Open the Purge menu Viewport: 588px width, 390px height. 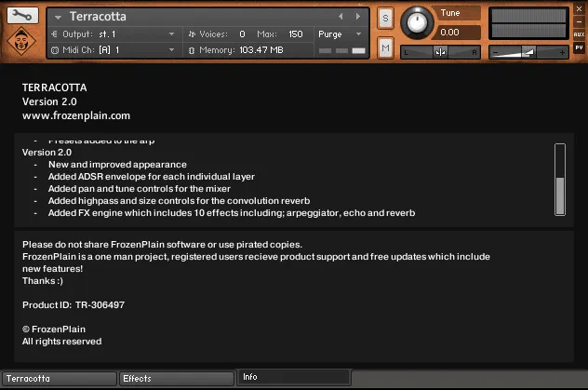click(340, 34)
